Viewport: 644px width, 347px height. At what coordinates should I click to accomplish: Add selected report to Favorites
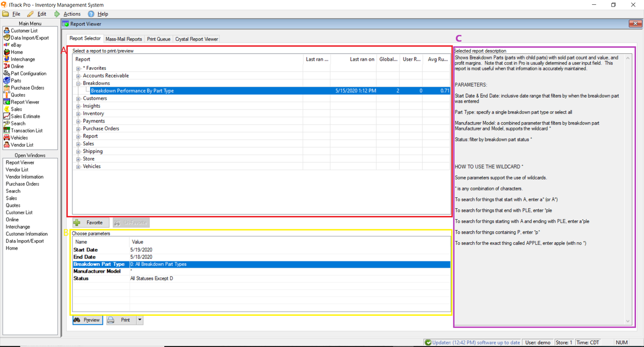[x=90, y=222]
